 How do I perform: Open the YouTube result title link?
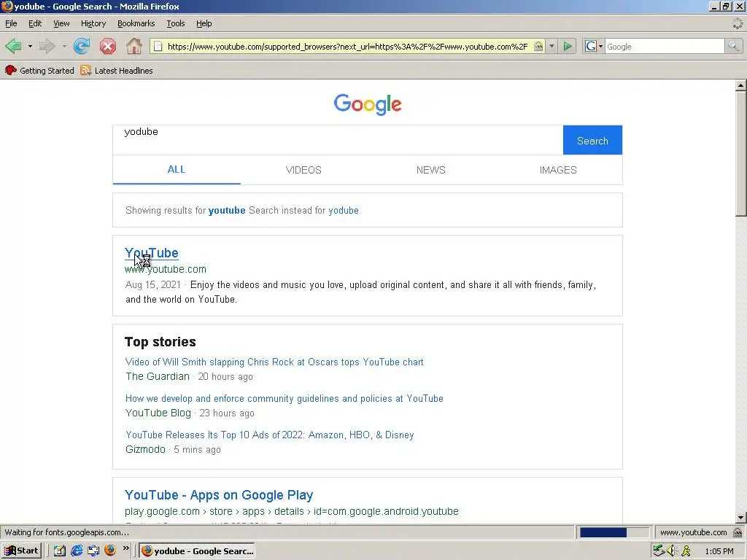click(152, 253)
